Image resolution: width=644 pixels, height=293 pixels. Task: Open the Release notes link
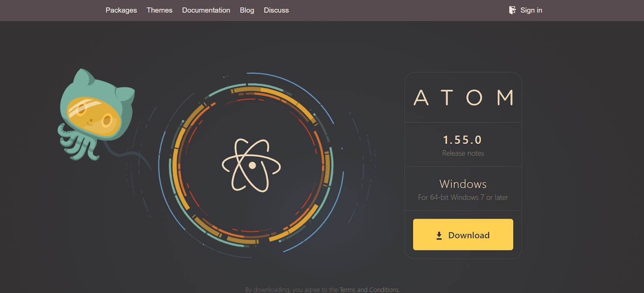(463, 153)
